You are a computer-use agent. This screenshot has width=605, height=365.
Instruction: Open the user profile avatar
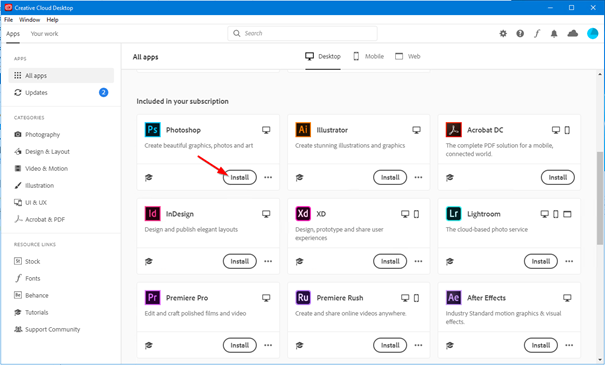click(x=592, y=34)
